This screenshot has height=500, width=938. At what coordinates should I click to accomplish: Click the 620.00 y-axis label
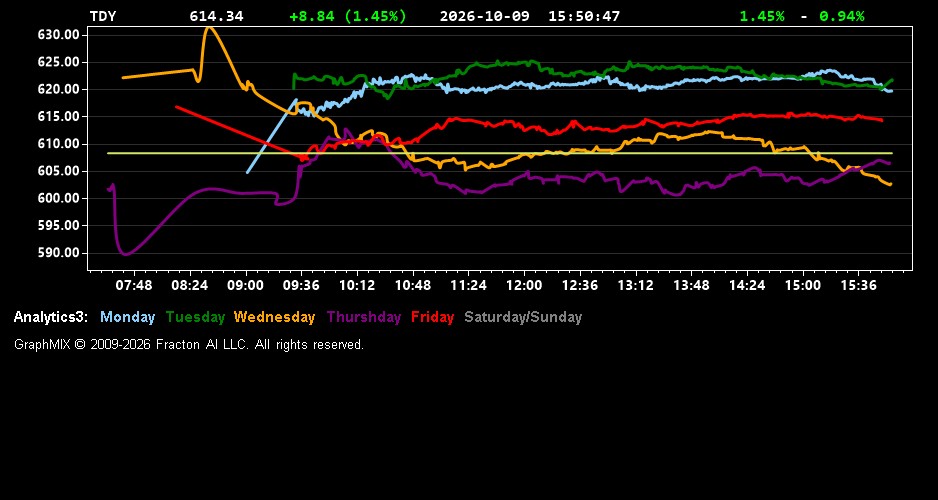[59, 89]
